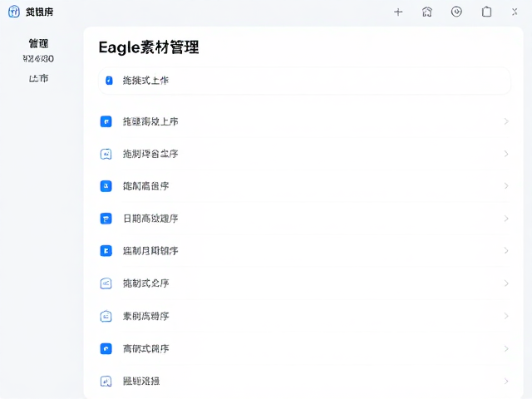Viewport: 532px width, 399px height.
Task: Click the plus icon in the top bar
Action: coord(398,12)
